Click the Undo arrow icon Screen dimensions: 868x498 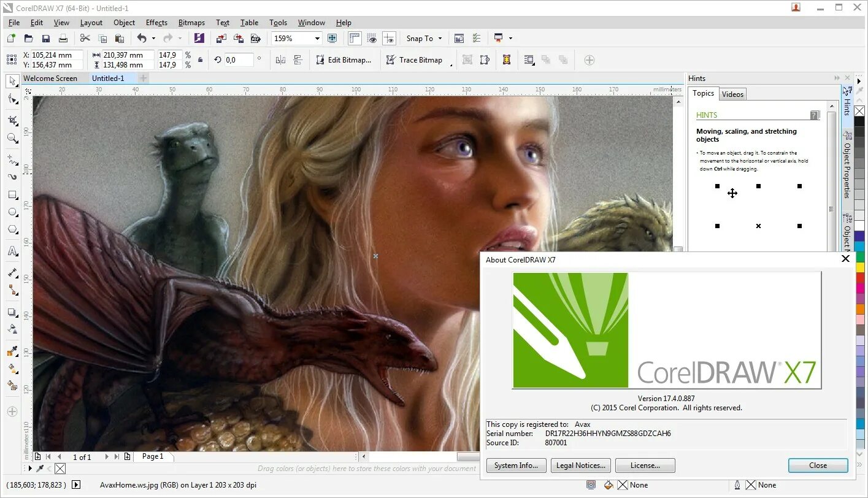pyautogui.click(x=142, y=38)
